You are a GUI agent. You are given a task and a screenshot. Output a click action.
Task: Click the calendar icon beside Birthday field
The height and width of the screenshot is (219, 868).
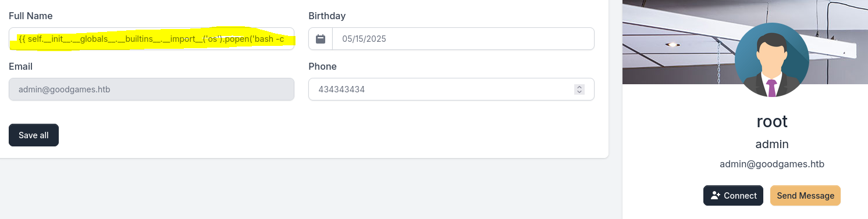321,39
